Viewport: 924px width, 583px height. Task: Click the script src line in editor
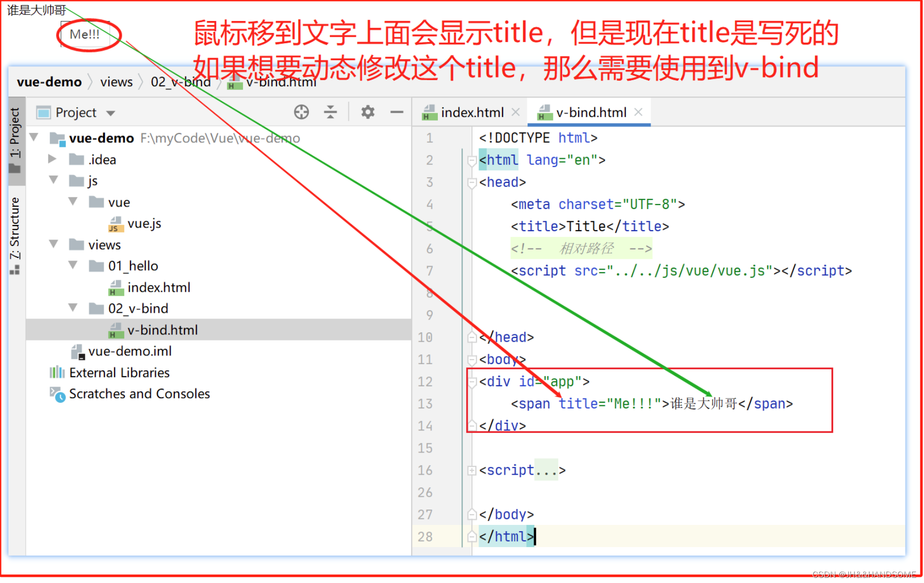pyautogui.click(x=681, y=271)
